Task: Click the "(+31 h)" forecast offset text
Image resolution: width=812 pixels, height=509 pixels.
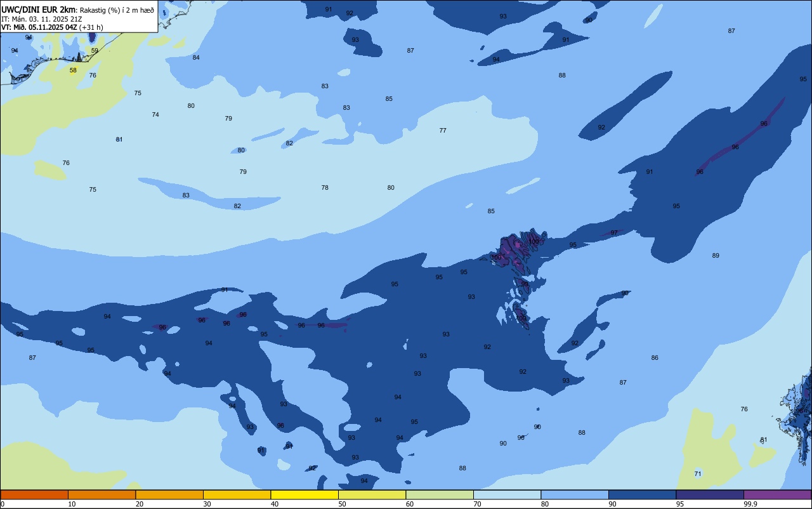Action: [x=91, y=27]
